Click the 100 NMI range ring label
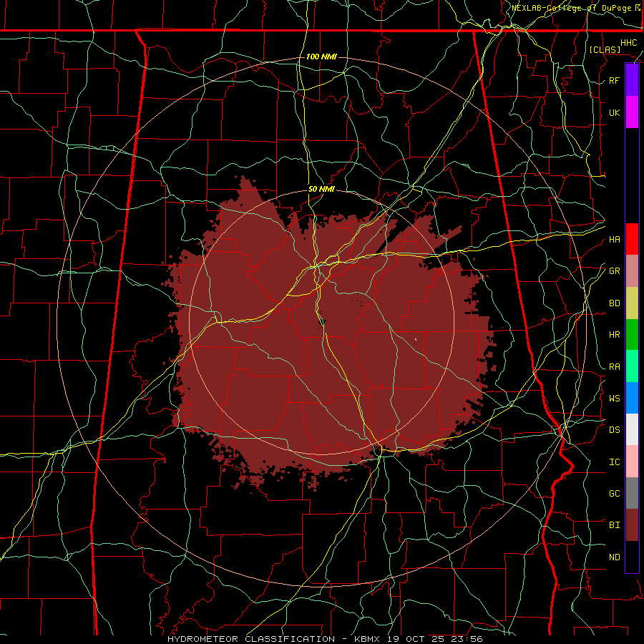This screenshot has width=644, height=644. click(x=321, y=57)
